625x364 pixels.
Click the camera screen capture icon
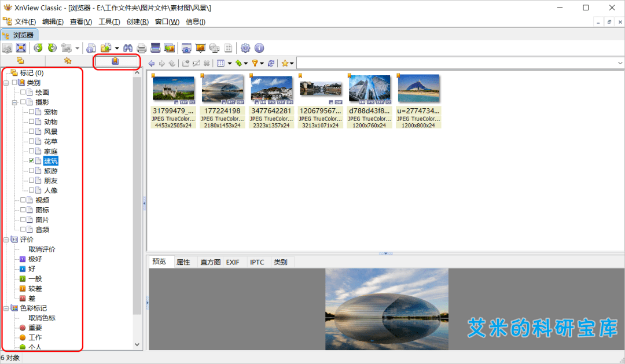click(186, 47)
